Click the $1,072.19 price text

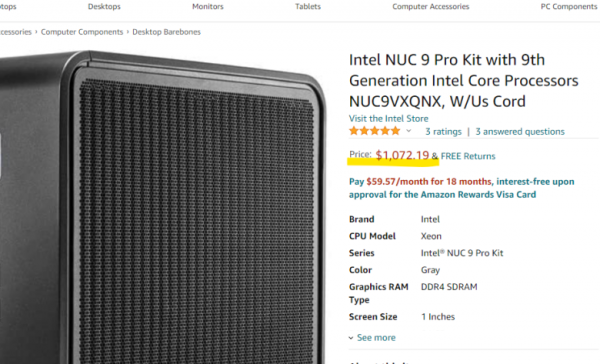coord(402,155)
